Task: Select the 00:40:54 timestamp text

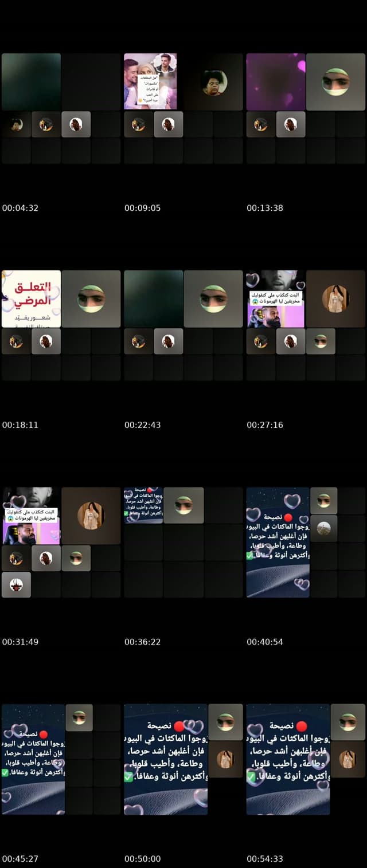Action: (265, 642)
